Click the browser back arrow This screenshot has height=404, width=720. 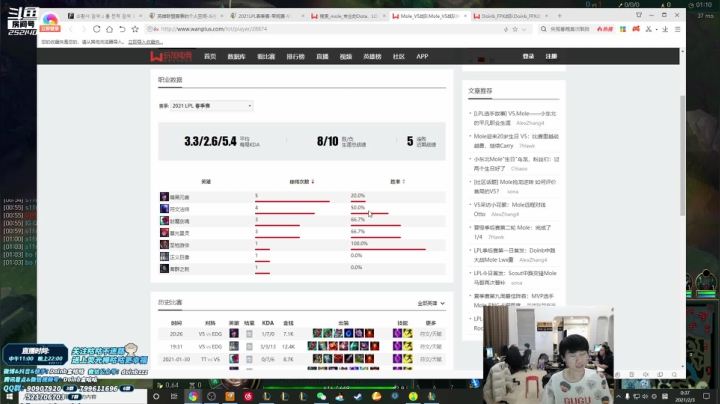[71, 29]
